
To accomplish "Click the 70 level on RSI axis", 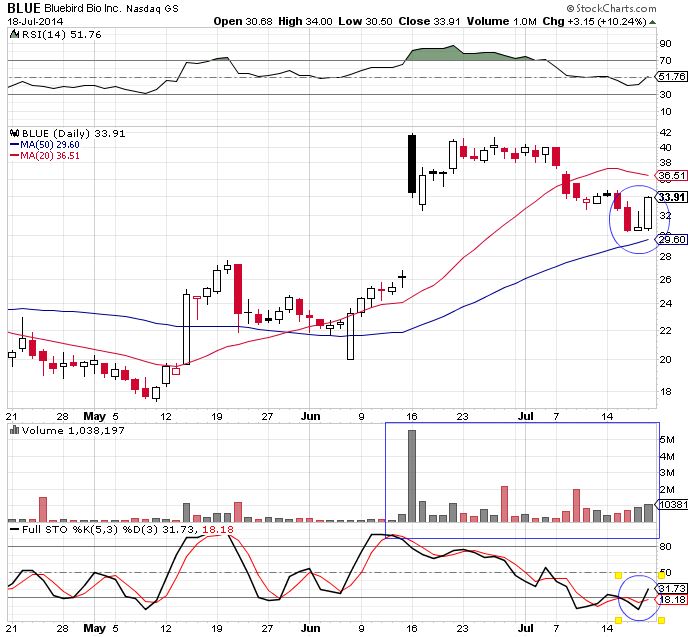I will pos(665,61).
